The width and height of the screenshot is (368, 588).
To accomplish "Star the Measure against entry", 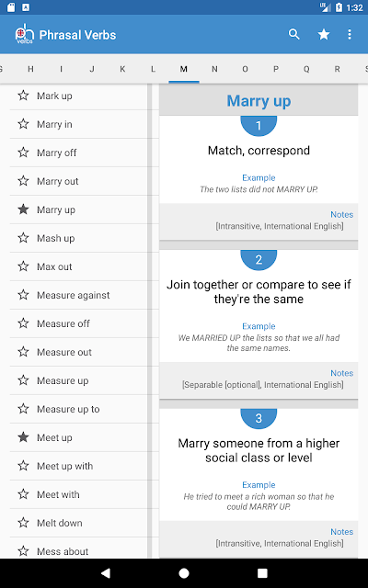I will pyautogui.click(x=23, y=295).
